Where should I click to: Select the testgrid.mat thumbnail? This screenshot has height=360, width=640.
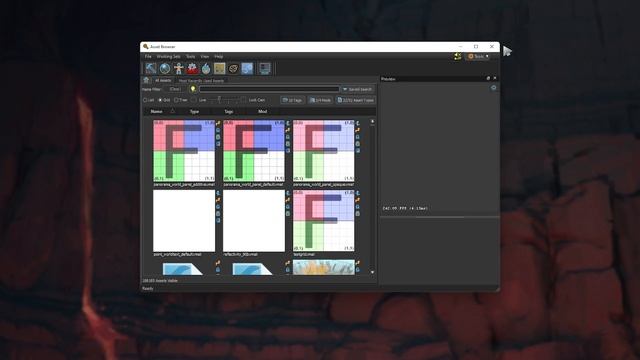click(x=324, y=221)
